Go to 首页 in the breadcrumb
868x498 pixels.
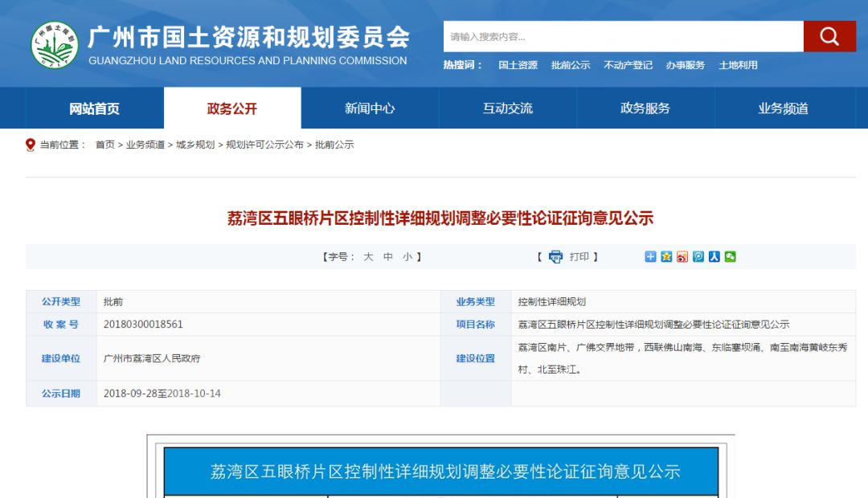coord(104,145)
